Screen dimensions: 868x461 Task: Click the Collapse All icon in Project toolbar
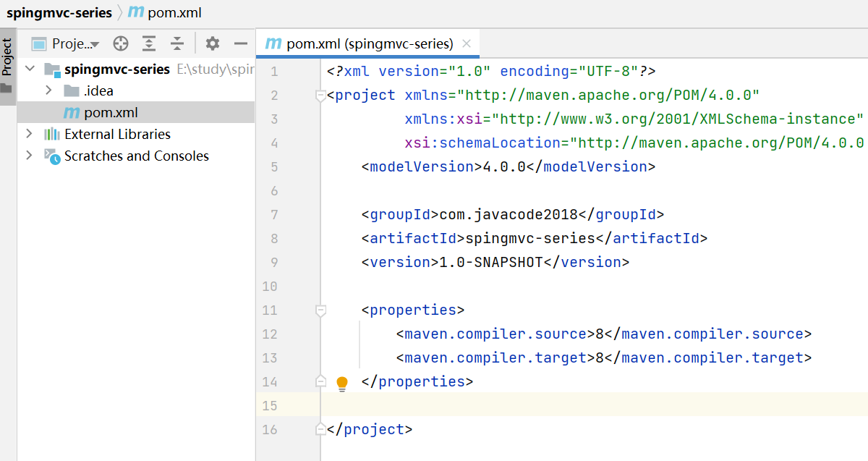click(177, 43)
